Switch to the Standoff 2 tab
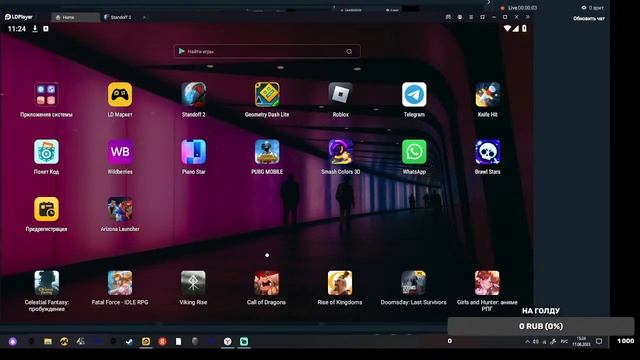Viewport: 640px width, 360px height. click(x=121, y=17)
